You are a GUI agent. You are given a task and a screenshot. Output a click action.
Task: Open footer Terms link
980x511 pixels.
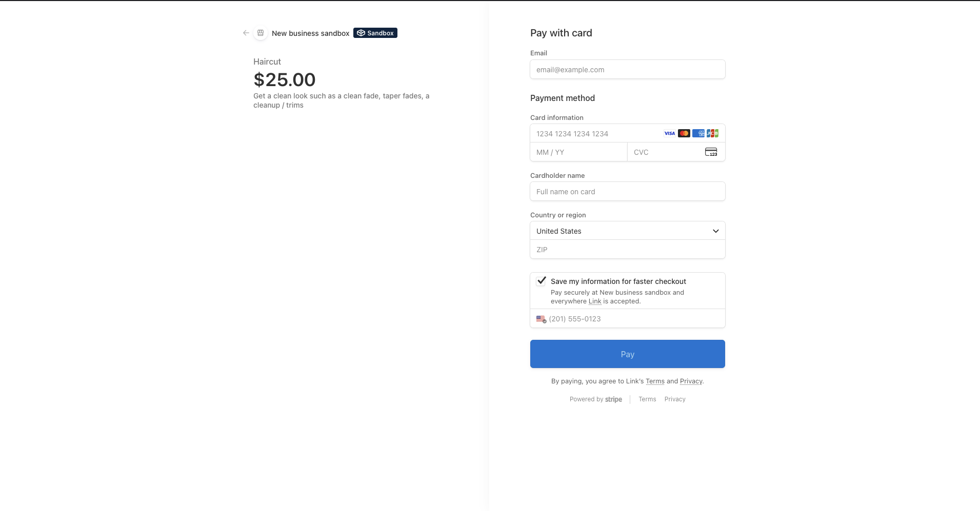(647, 399)
